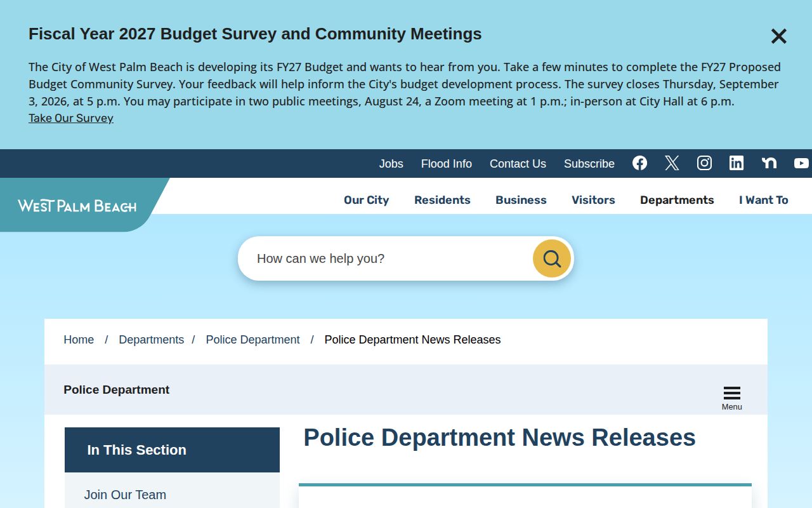This screenshot has height=508, width=812.
Task: Click the Take Our Survey link
Action: click(x=71, y=118)
